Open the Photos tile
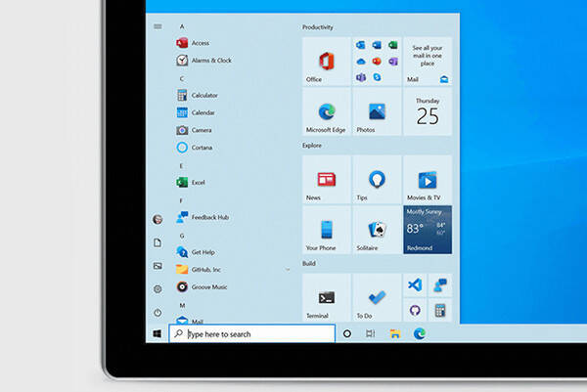 pyautogui.click(x=378, y=111)
